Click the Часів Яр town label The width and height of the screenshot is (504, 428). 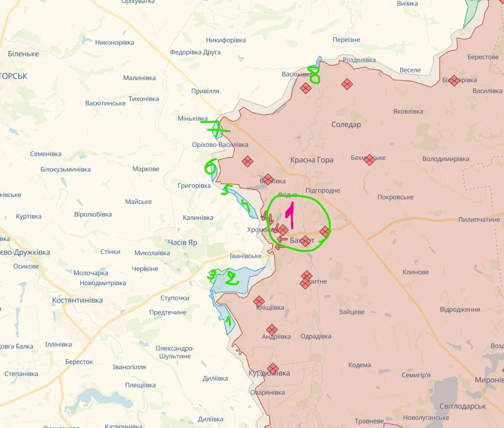pyautogui.click(x=182, y=243)
